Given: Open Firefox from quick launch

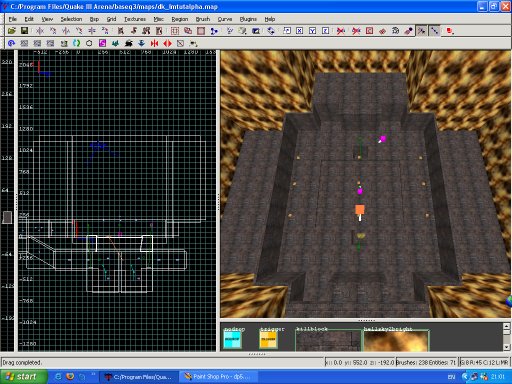Looking at the screenshot, I should tap(70, 377).
